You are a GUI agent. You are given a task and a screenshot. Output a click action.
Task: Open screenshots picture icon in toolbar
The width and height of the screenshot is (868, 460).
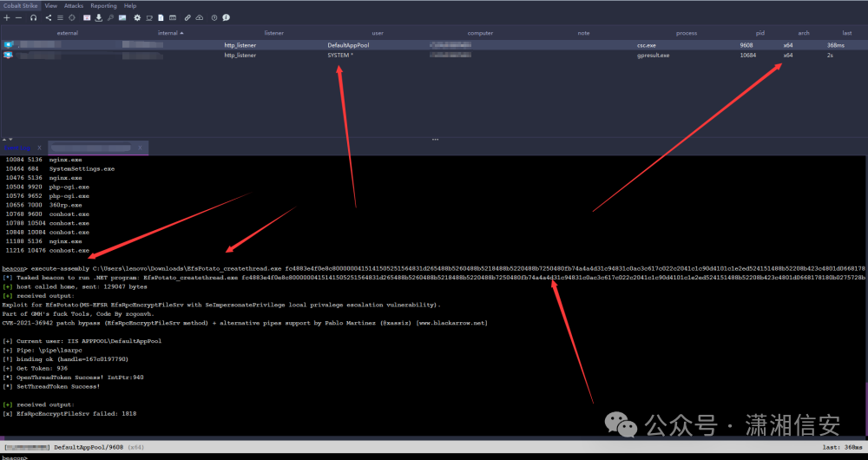122,17
